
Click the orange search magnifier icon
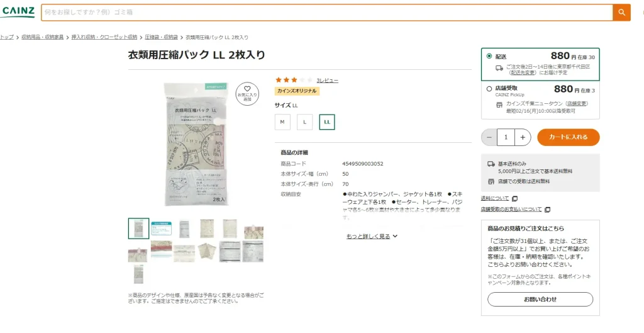click(x=621, y=13)
